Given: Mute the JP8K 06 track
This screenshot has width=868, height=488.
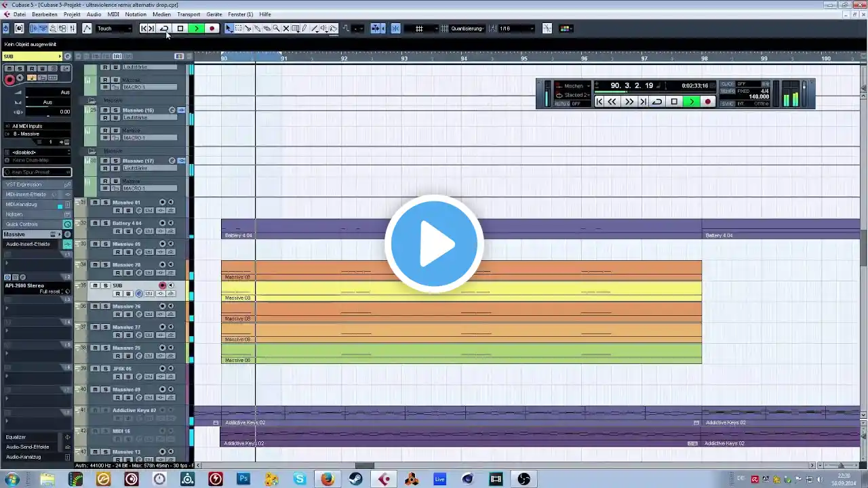Looking at the screenshot, I should click(x=96, y=369).
